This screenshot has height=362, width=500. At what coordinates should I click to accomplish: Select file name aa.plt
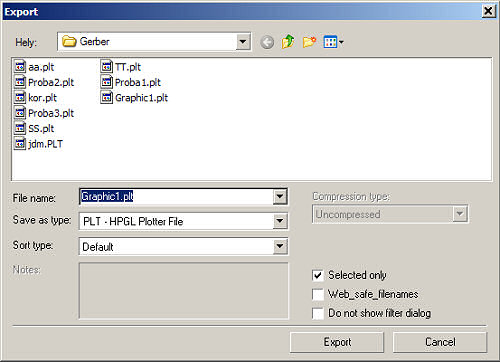[41, 67]
